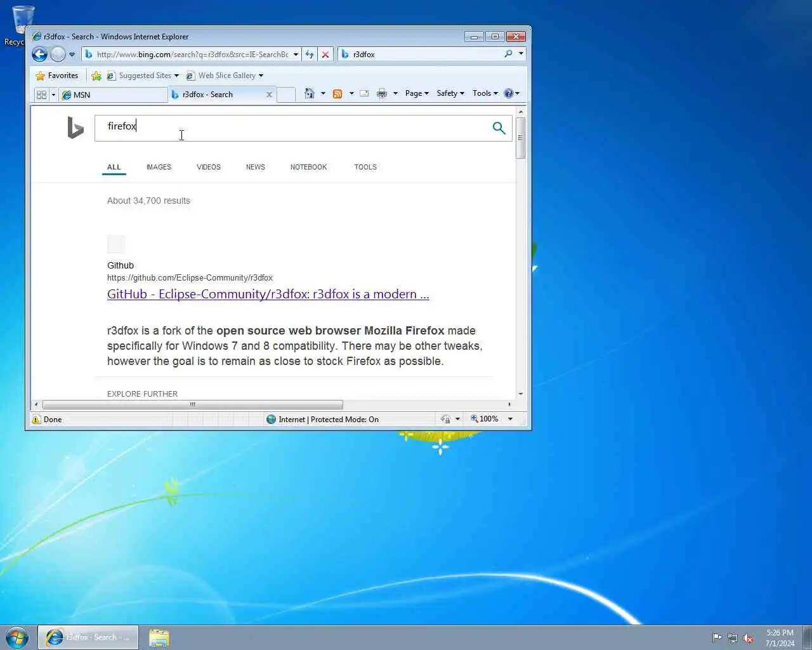Switch to the MSN tab
The image size is (812, 650).
pyautogui.click(x=113, y=95)
